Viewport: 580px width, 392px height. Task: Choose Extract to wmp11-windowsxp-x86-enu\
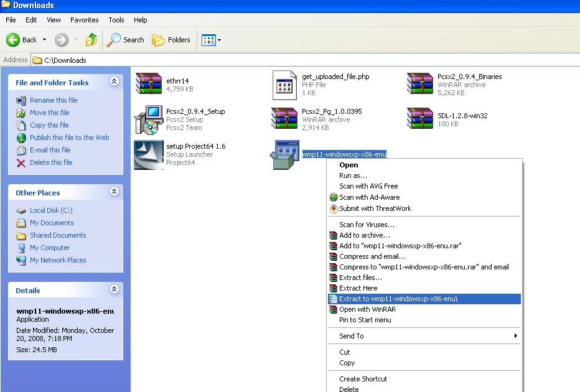(424, 299)
